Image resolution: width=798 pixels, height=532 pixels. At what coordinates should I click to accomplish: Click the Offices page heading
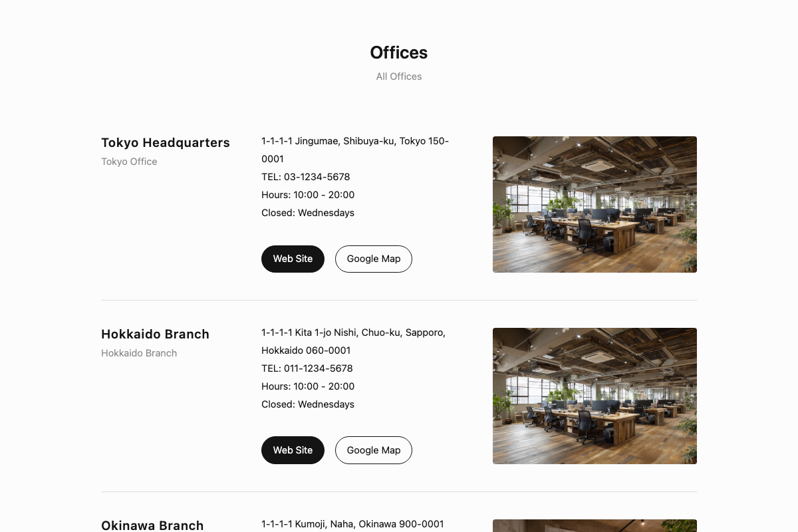tap(398, 53)
